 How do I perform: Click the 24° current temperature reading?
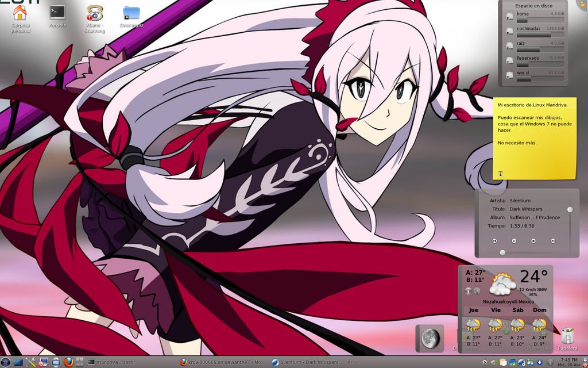[533, 277]
